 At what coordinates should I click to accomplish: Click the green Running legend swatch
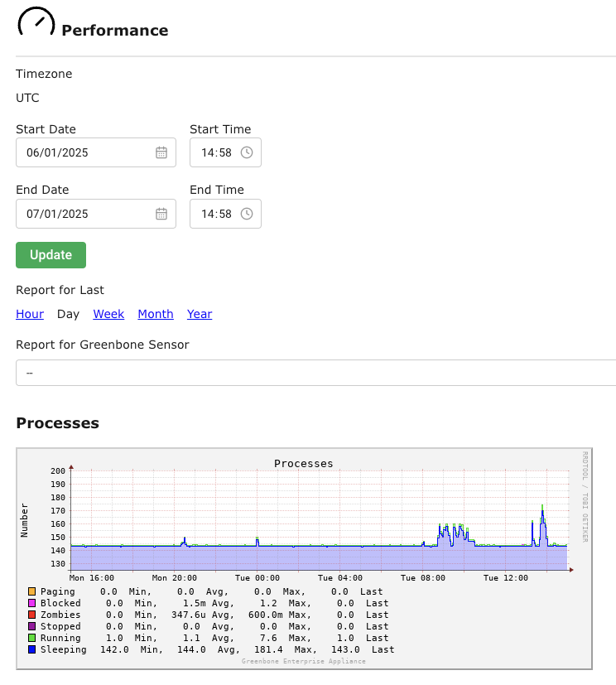(x=31, y=638)
